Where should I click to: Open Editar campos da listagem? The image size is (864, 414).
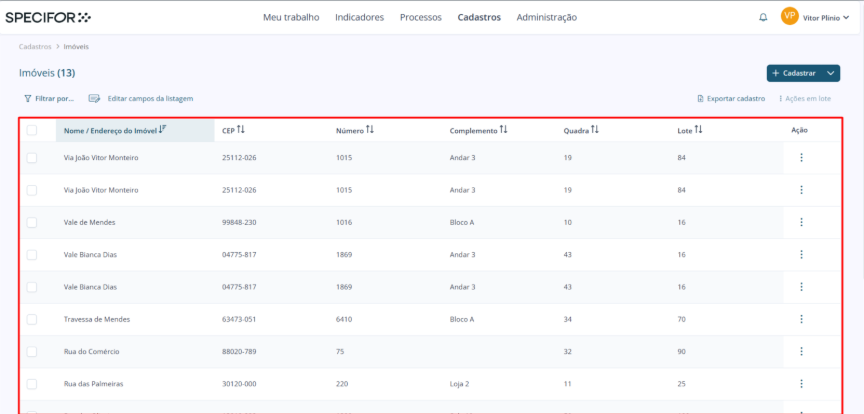[x=141, y=99]
